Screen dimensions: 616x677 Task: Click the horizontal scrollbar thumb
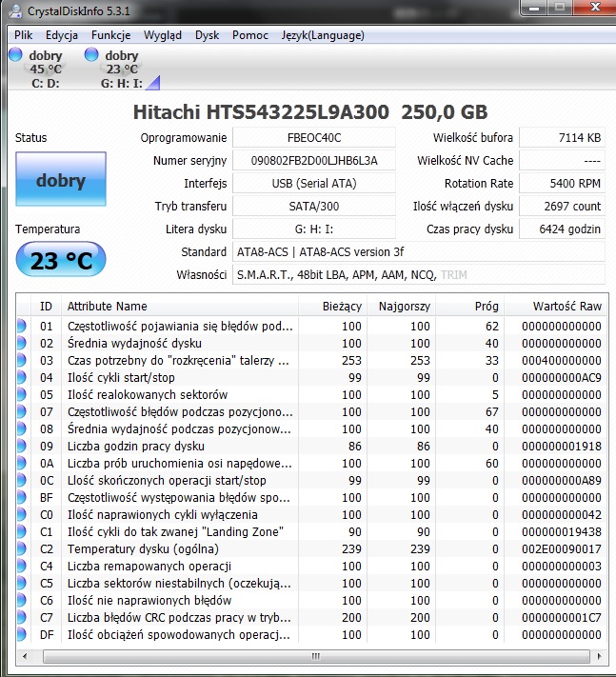coord(316,656)
